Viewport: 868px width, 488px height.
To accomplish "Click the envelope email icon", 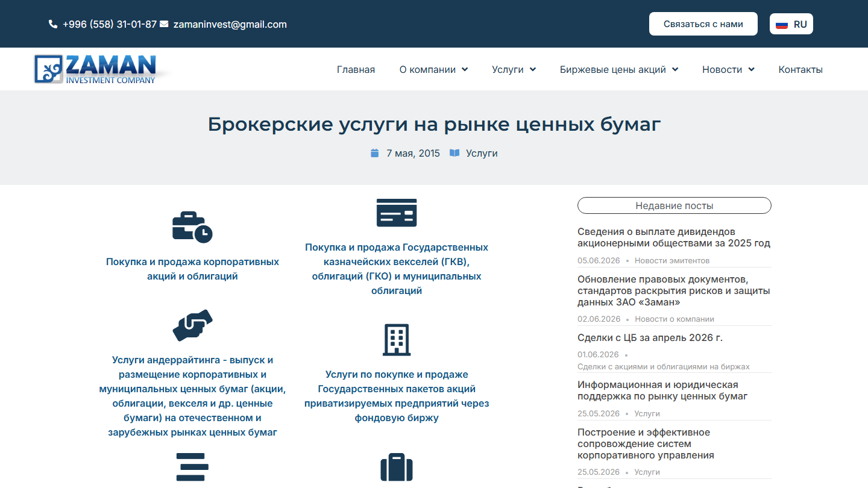I will click(164, 25).
